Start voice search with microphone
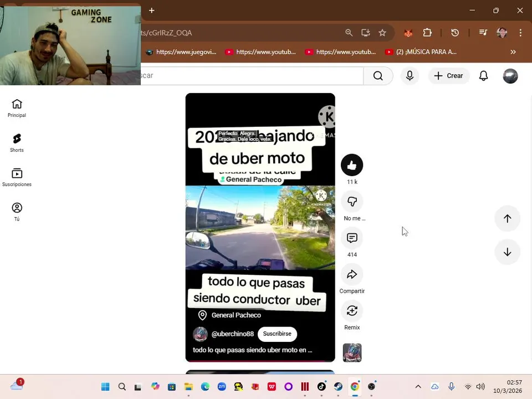The image size is (532, 399). (410, 76)
